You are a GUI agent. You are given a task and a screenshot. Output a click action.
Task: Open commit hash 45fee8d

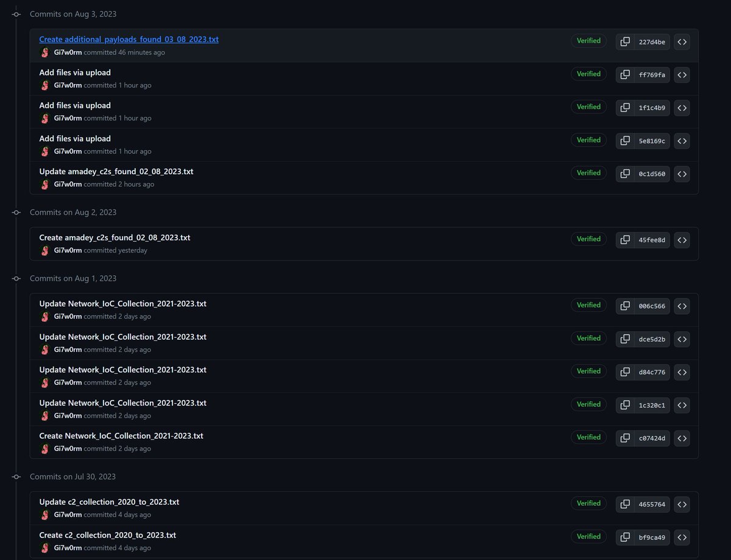click(652, 240)
